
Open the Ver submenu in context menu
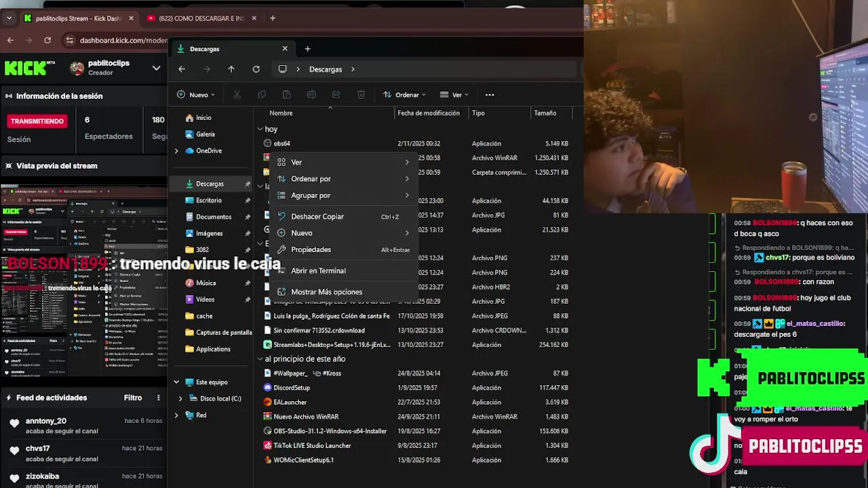pyautogui.click(x=344, y=162)
